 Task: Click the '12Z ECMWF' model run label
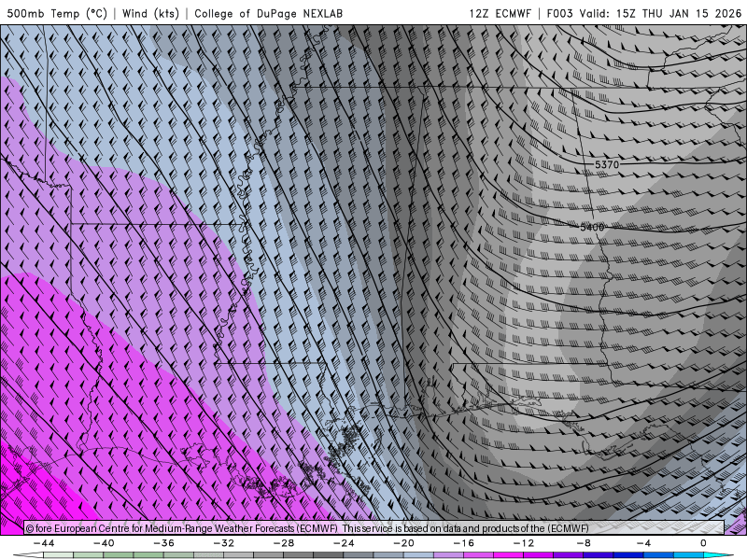point(500,13)
